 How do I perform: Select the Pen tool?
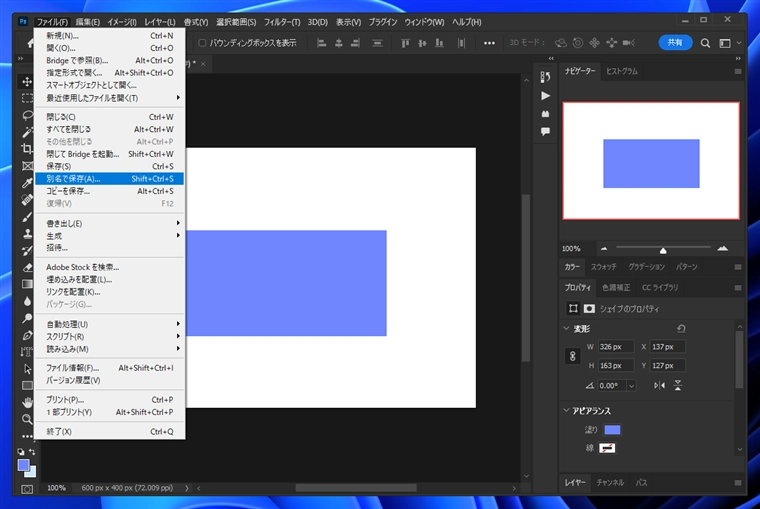point(27,335)
